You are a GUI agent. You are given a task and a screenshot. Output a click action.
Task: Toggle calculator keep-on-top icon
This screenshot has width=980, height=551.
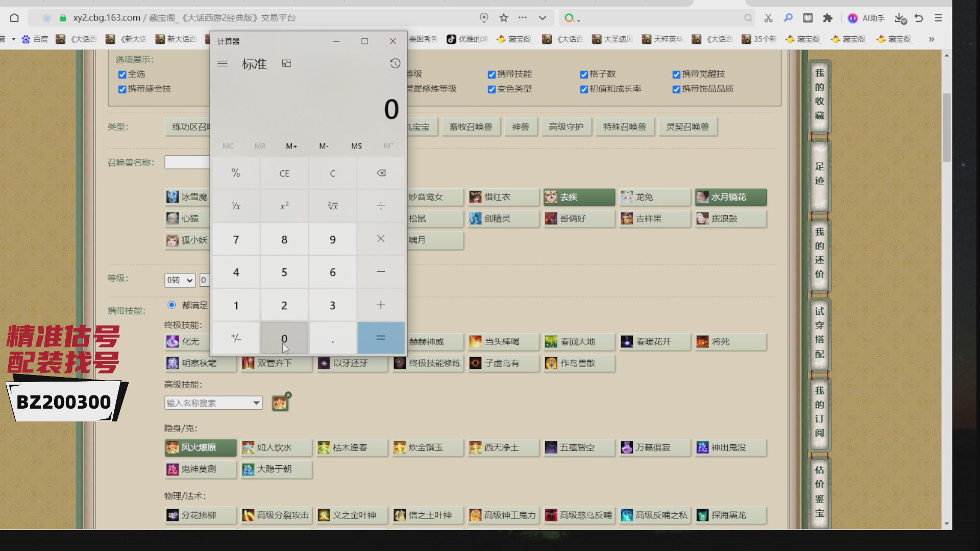[286, 63]
